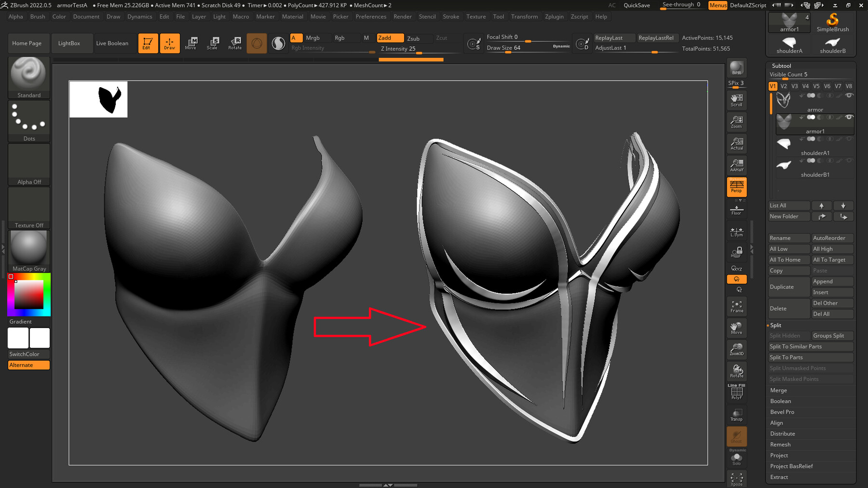The image size is (868, 488).
Task: Collapse the Subtool palette header
Action: click(781, 66)
